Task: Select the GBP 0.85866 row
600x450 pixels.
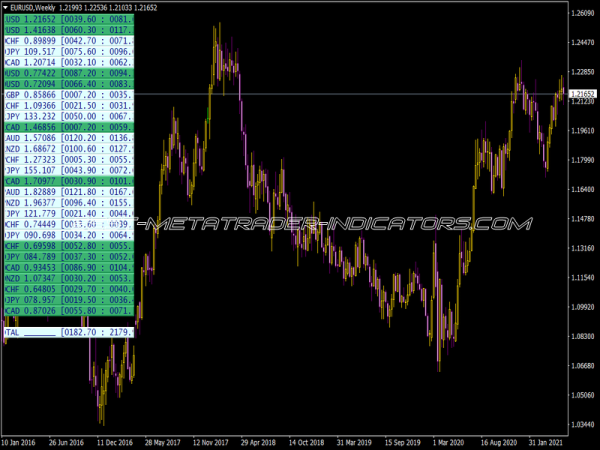Action: [68, 96]
